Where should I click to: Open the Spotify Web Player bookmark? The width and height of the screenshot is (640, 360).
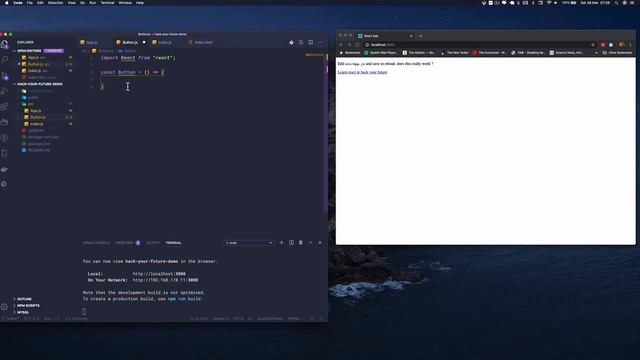point(380,53)
